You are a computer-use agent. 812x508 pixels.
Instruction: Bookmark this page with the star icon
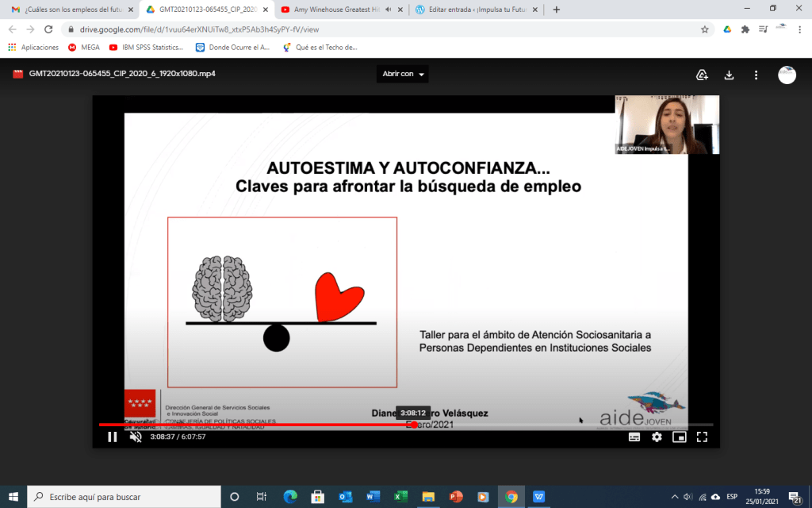pos(704,29)
